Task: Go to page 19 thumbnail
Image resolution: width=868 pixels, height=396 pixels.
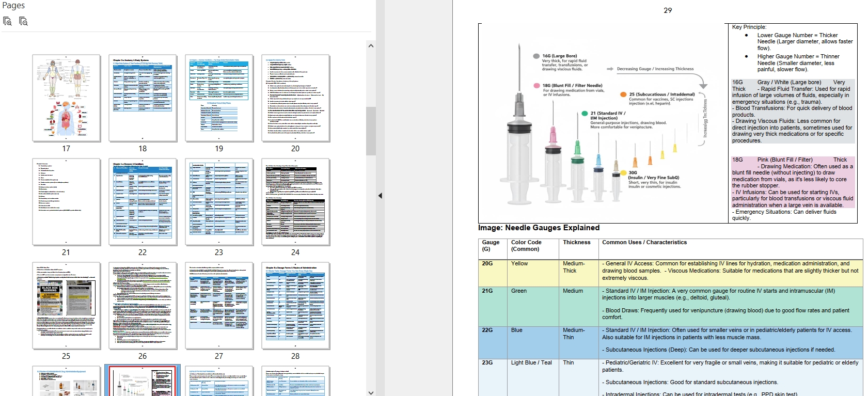Action: pyautogui.click(x=219, y=98)
